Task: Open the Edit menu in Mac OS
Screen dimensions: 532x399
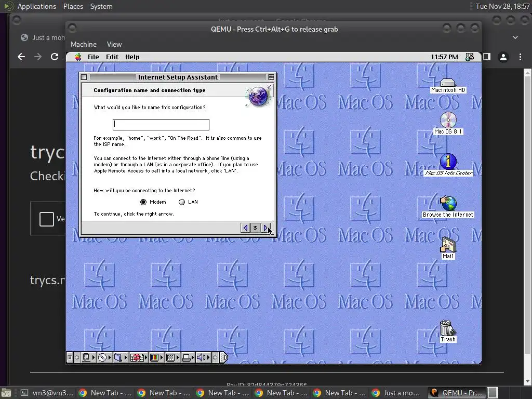Action: [x=112, y=57]
